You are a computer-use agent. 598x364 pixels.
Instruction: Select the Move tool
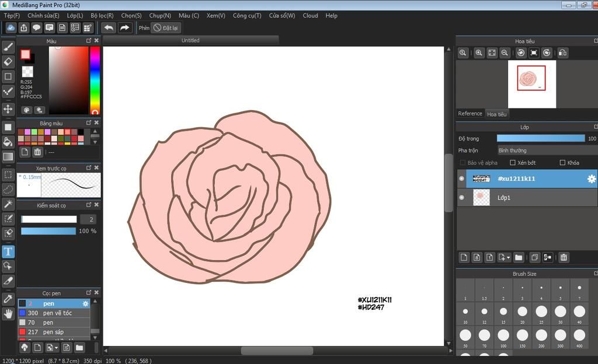click(8, 109)
